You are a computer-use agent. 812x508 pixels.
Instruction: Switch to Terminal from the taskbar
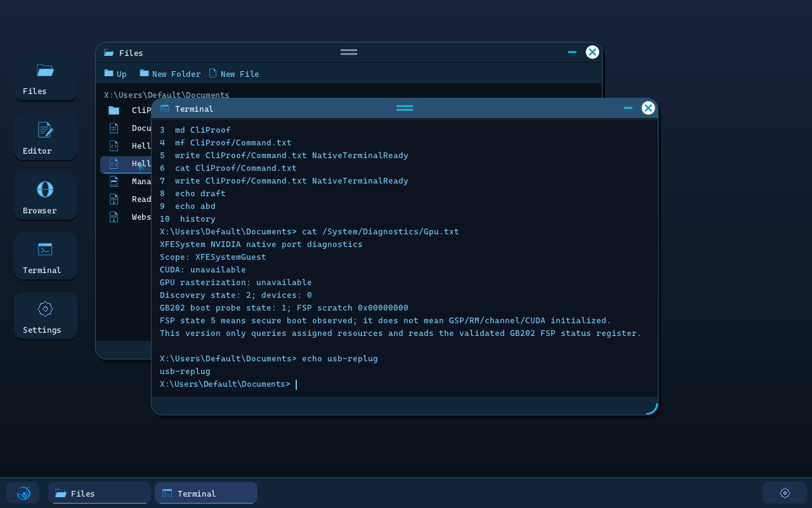coord(206,493)
